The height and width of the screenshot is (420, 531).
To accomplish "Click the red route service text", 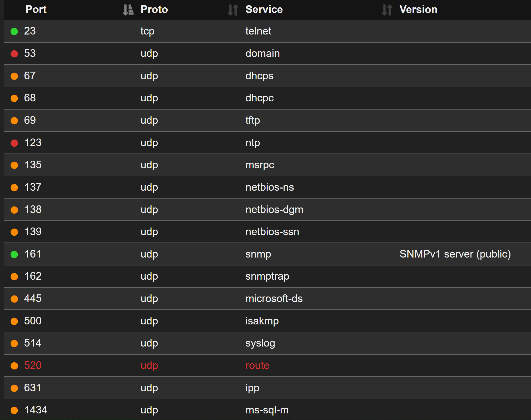I will [257, 365].
